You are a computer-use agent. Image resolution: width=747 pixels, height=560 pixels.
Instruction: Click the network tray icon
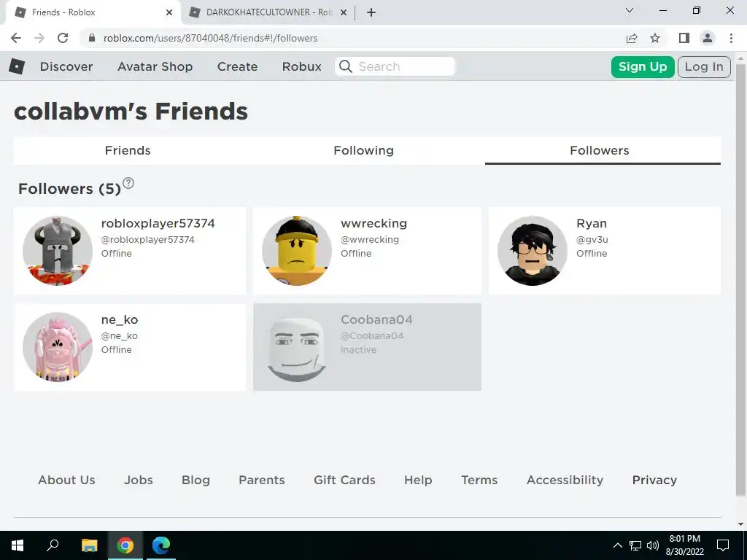click(x=635, y=545)
